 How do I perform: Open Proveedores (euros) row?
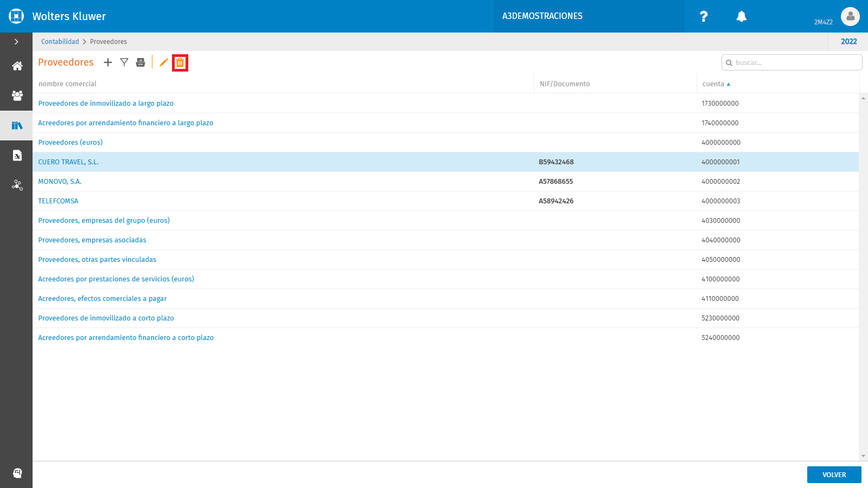click(x=70, y=143)
